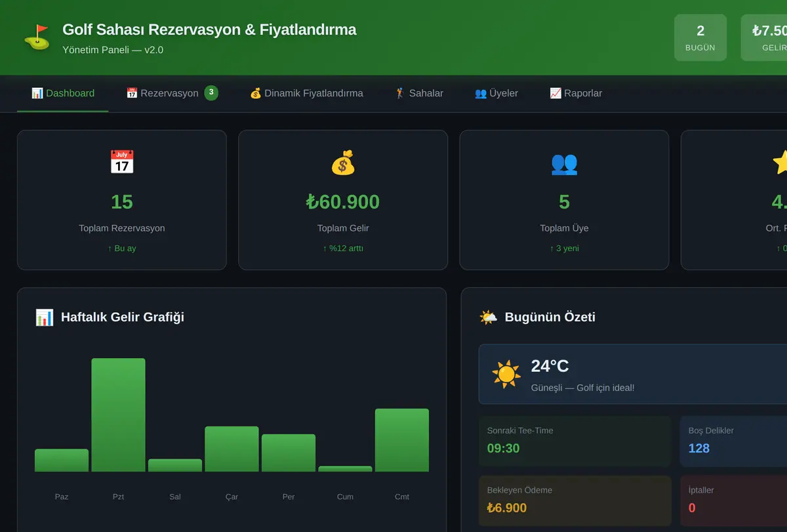787x532 pixels.
Task: Go to the Sahalar tab
Action: pyautogui.click(x=419, y=93)
